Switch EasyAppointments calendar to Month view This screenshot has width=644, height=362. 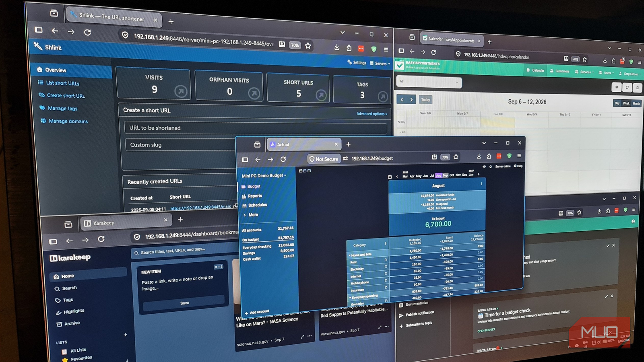click(x=636, y=104)
